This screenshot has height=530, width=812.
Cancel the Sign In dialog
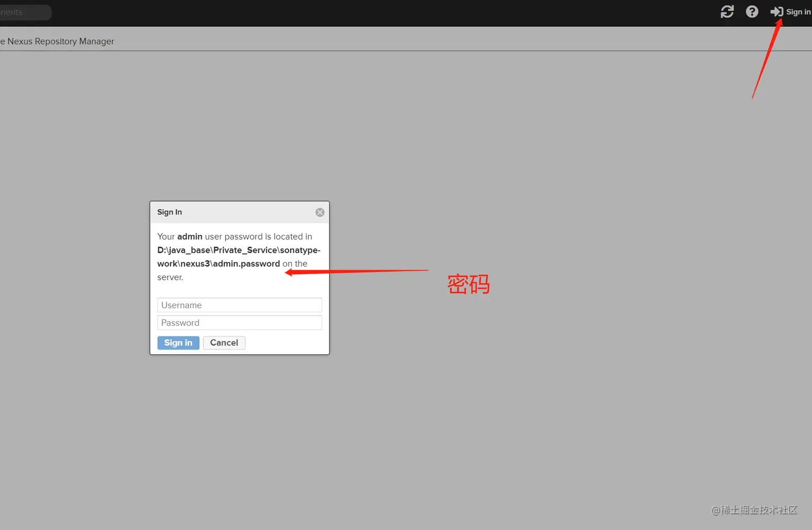click(224, 343)
